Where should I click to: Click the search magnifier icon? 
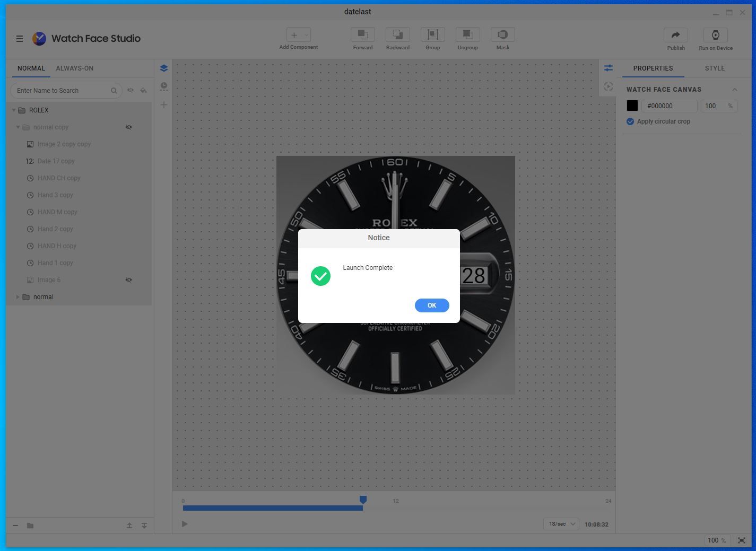[114, 91]
